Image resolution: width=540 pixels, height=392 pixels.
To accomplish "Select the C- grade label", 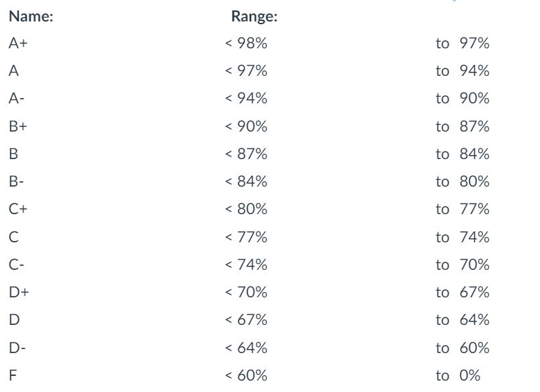I will (17, 264).
